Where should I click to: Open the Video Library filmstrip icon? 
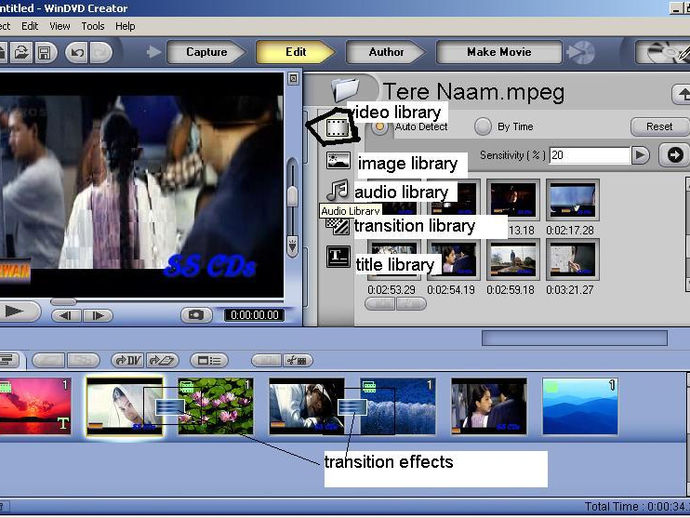coord(338,129)
